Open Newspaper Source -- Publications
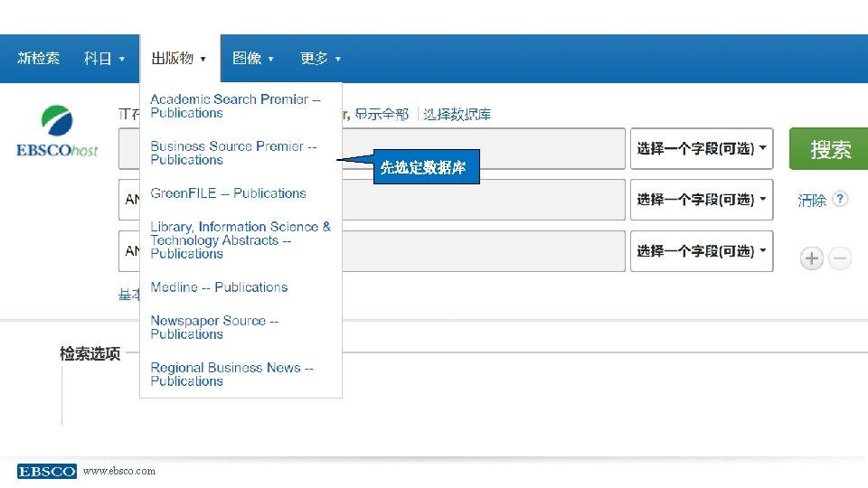Screen dimensions: 868x488 click(214, 327)
